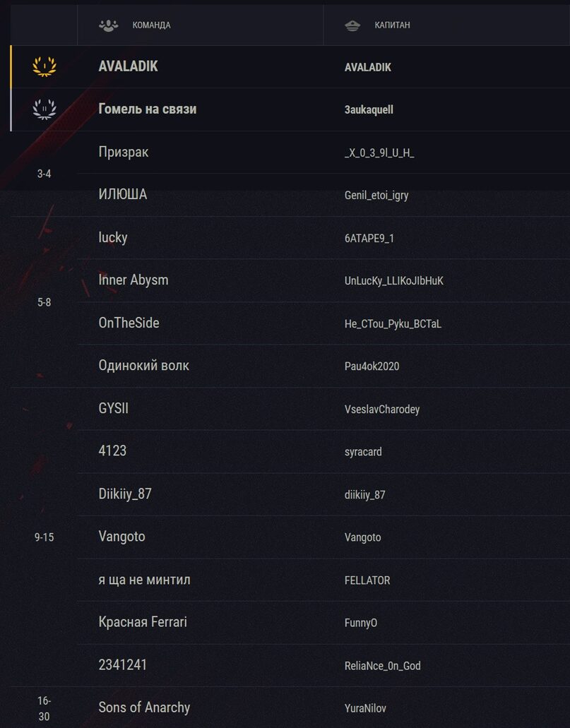Open captain ReliaNce_0n_God profile
The image size is (570, 728).
tap(382, 666)
